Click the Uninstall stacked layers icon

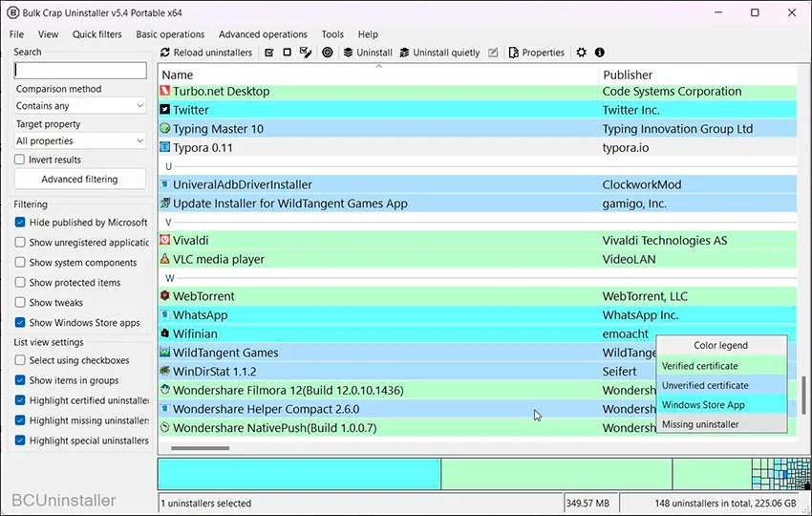[x=348, y=53]
